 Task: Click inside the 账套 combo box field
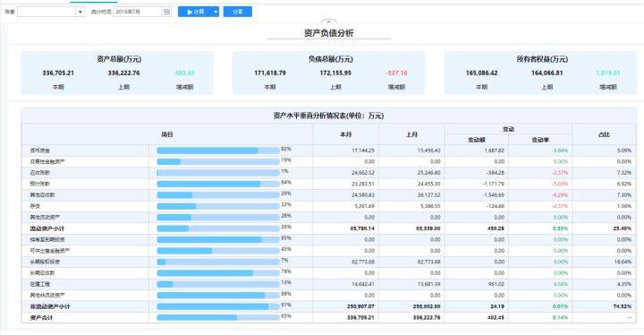click(47, 13)
